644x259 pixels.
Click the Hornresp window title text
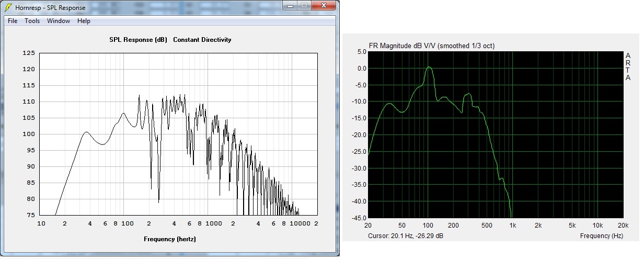point(50,8)
